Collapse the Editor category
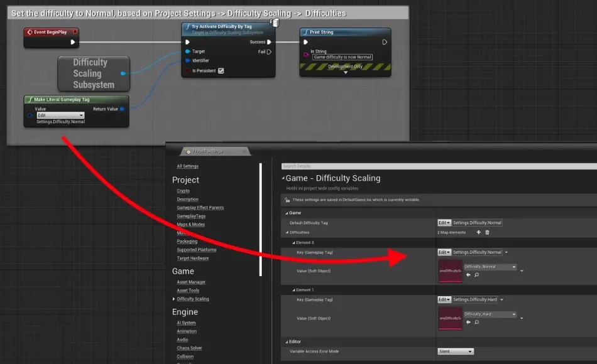The height and width of the screenshot is (364, 597). 287,342
